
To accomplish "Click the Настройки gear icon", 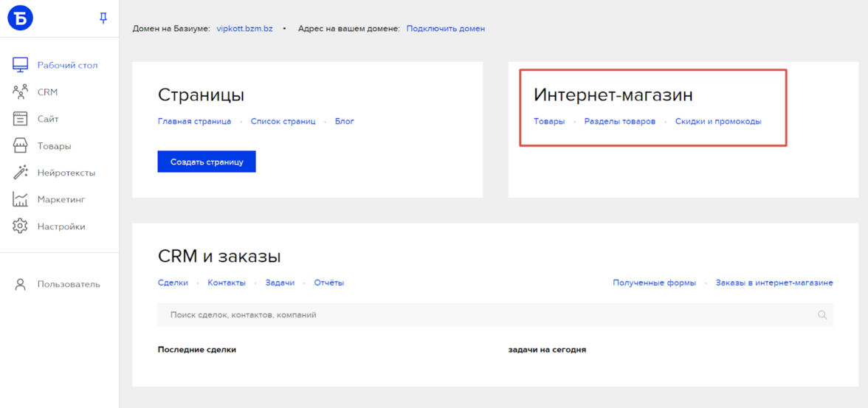I will tap(21, 227).
